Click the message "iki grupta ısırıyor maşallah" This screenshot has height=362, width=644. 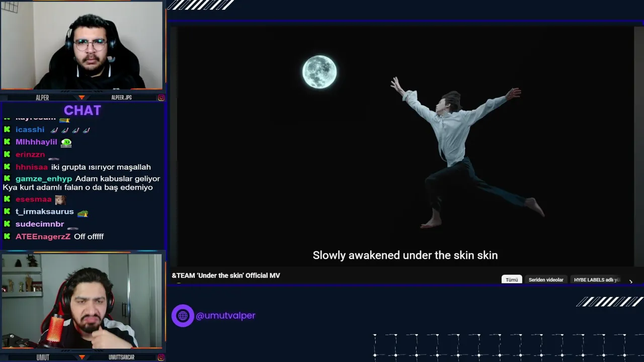[x=101, y=167]
